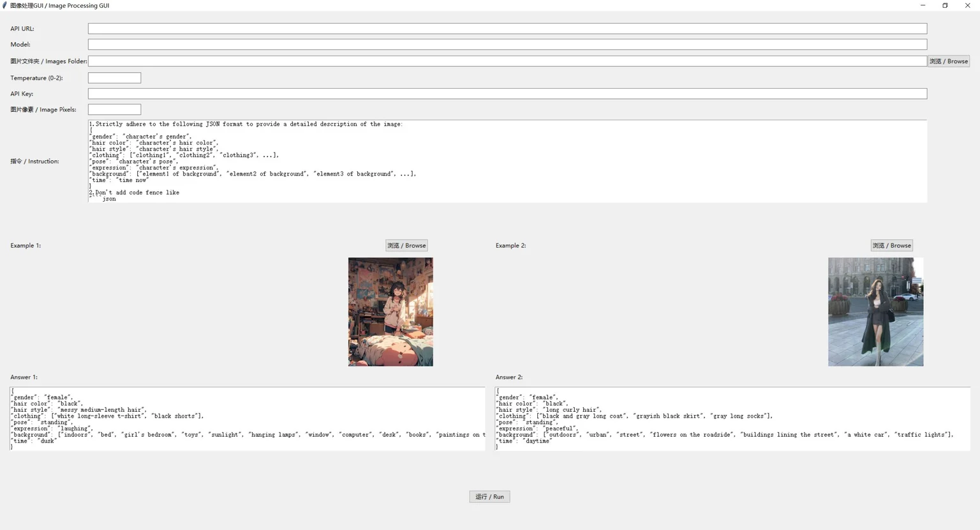Click the "Example 1:" label
Image resolution: width=980 pixels, height=530 pixels.
click(26, 246)
